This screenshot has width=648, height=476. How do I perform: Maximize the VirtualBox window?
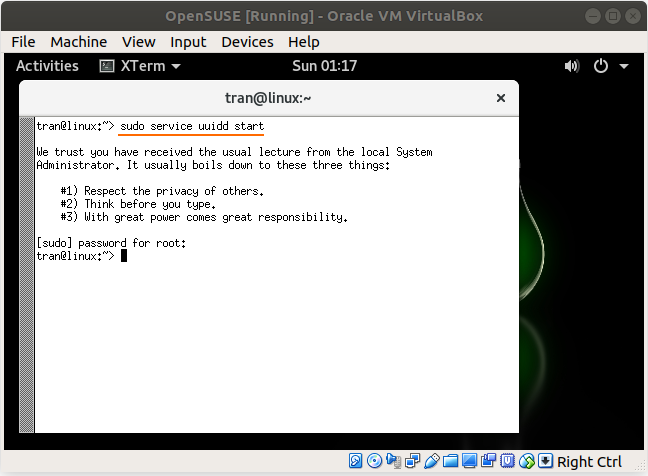613,16
